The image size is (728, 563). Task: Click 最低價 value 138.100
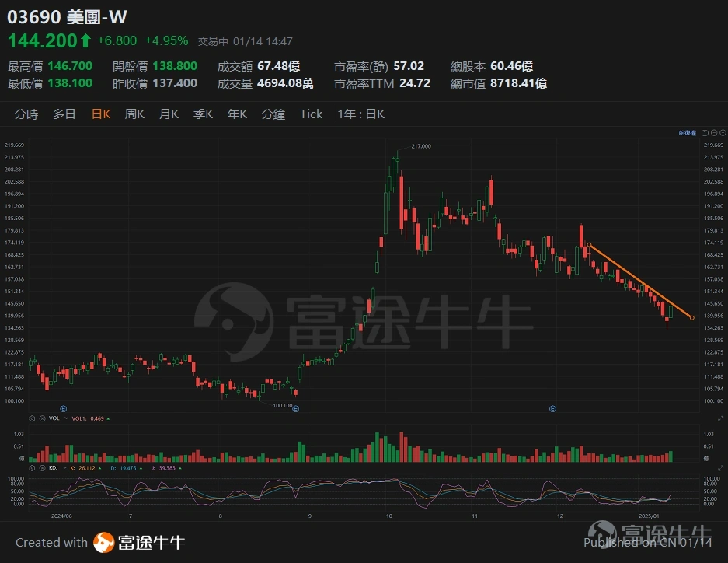tap(70, 83)
